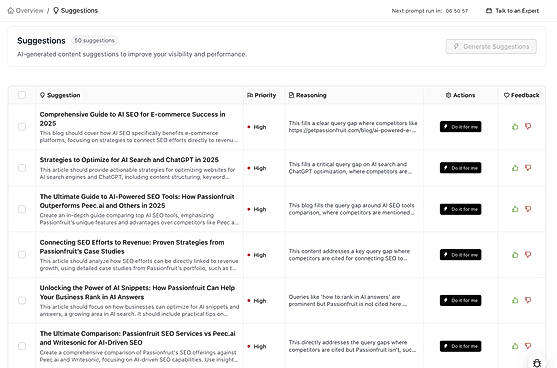This screenshot has height=368, width=557.
Task: Thumbs up the Optimize for AI Search suggestion
Action: (515, 168)
